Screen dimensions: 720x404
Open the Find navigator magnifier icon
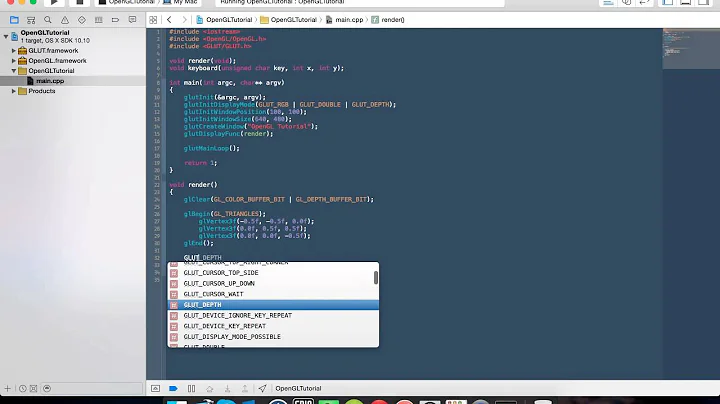tap(48, 20)
